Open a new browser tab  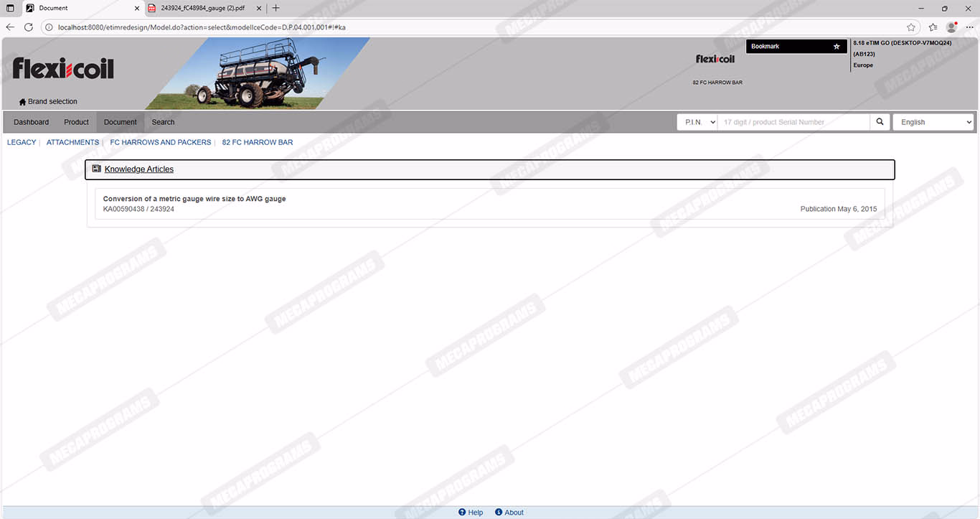(x=276, y=8)
